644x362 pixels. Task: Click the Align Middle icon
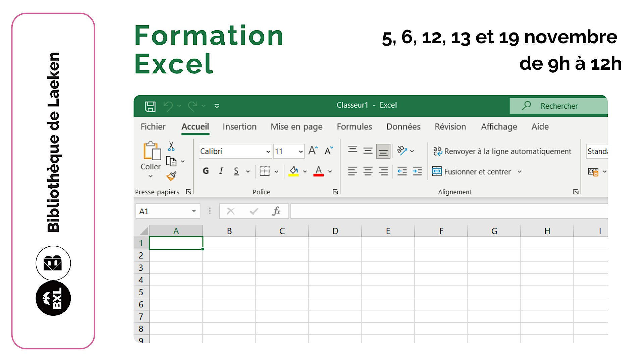(368, 151)
